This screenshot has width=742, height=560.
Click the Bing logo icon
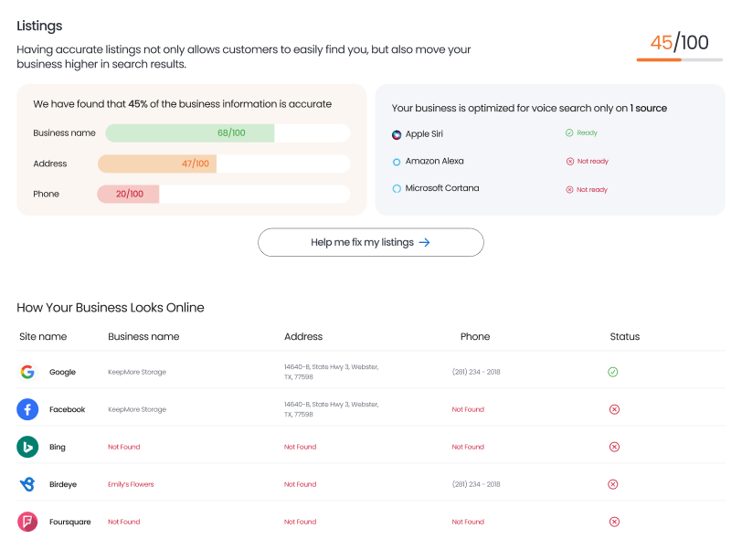27,447
